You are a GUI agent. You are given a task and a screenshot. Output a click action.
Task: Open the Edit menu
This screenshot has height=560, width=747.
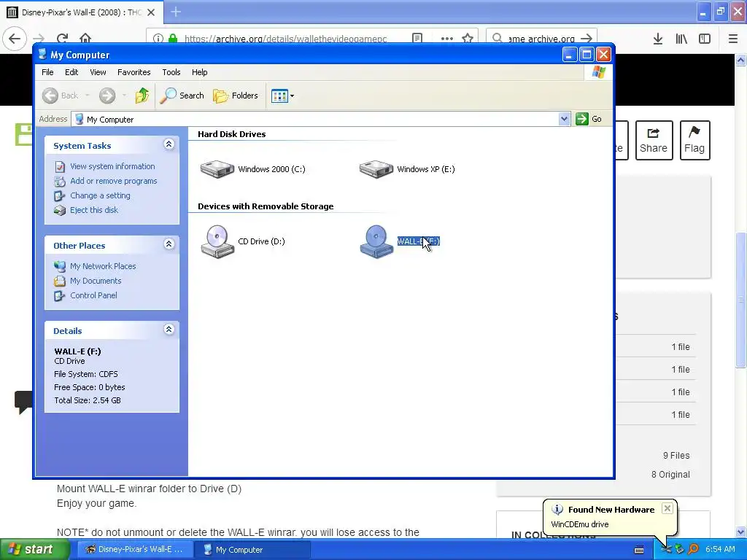pos(71,72)
